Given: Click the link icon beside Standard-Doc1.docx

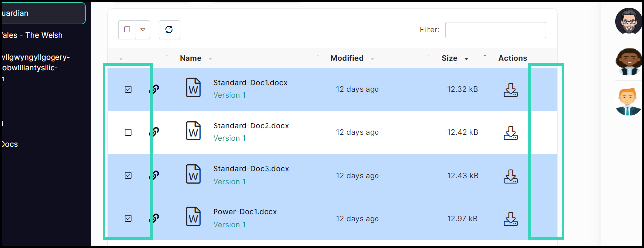Looking at the screenshot, I should tap(154, 90).
